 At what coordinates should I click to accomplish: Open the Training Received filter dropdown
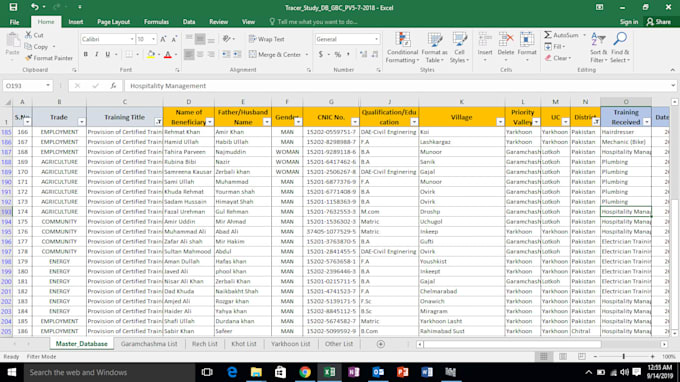tap(647, 122)
